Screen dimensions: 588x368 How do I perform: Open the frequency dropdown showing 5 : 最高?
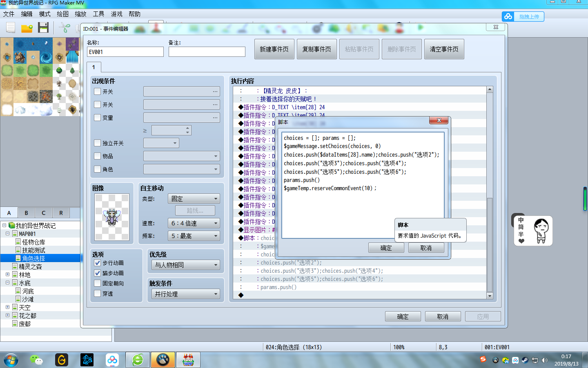click(194, 236)
